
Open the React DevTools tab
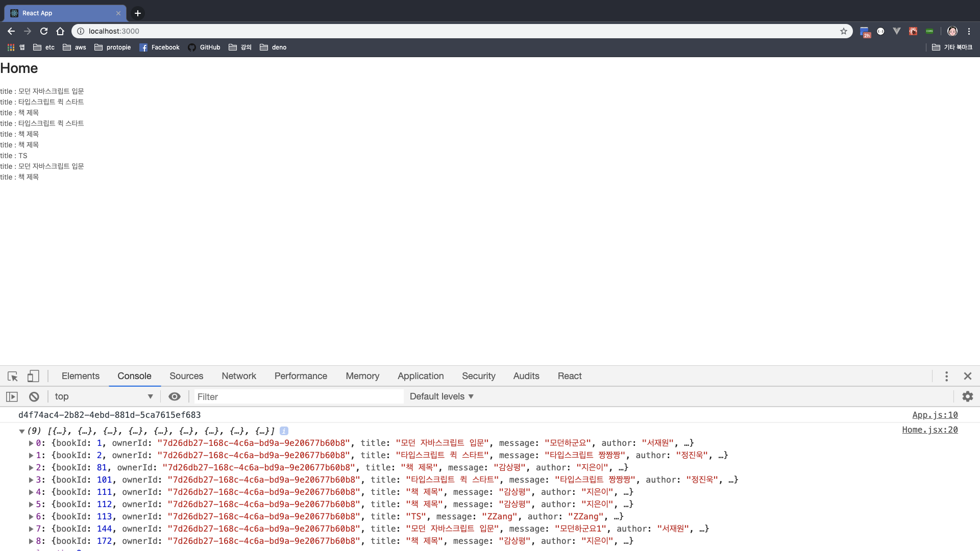click(569, 377)
